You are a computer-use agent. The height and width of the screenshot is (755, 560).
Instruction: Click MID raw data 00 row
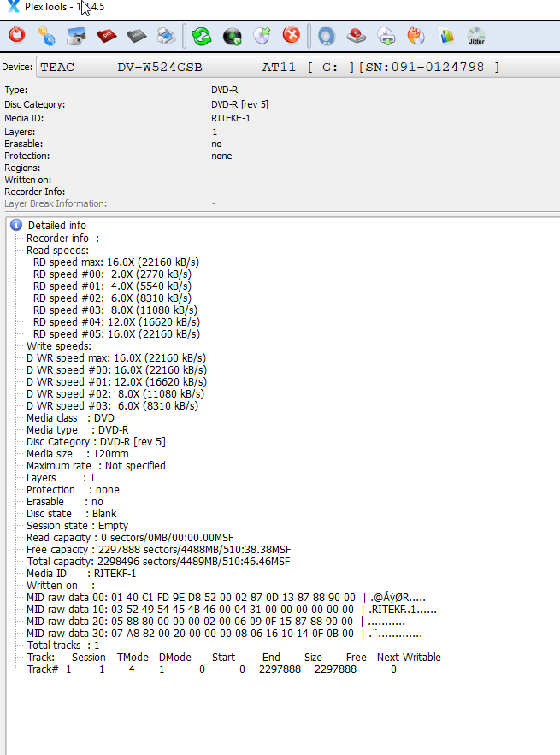(x=226, y=598)
